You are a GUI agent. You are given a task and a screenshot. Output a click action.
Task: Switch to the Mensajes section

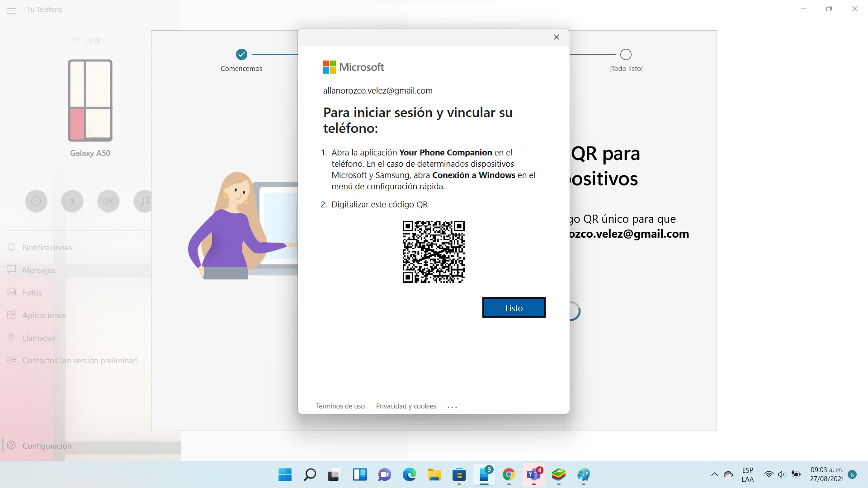click(39, 270)
